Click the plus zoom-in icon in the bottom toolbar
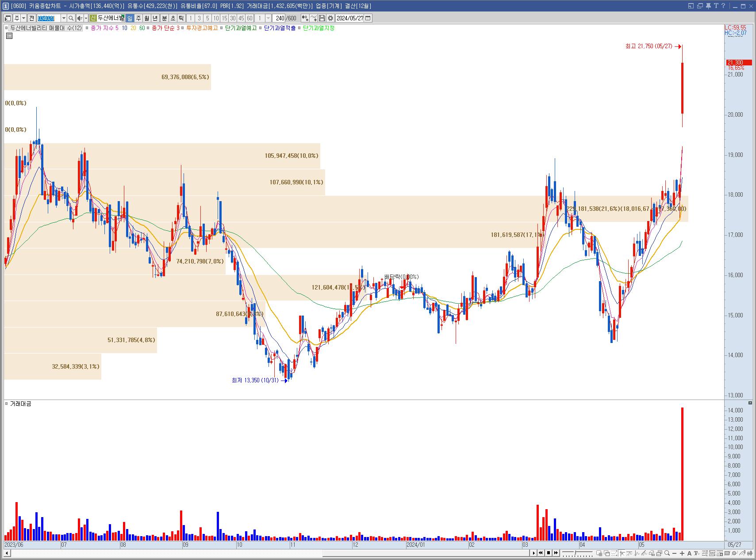The image size is (756, 560). 682,553
